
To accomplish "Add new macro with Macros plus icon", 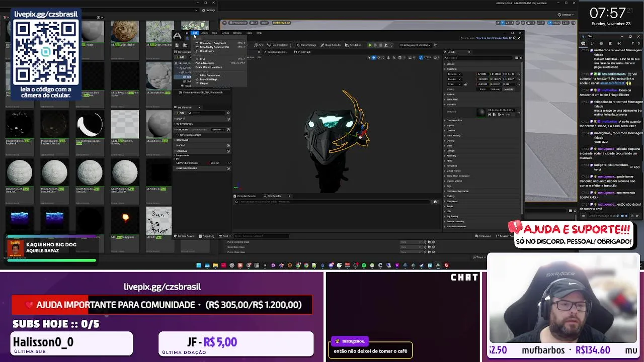I will [x=228, y=145].
